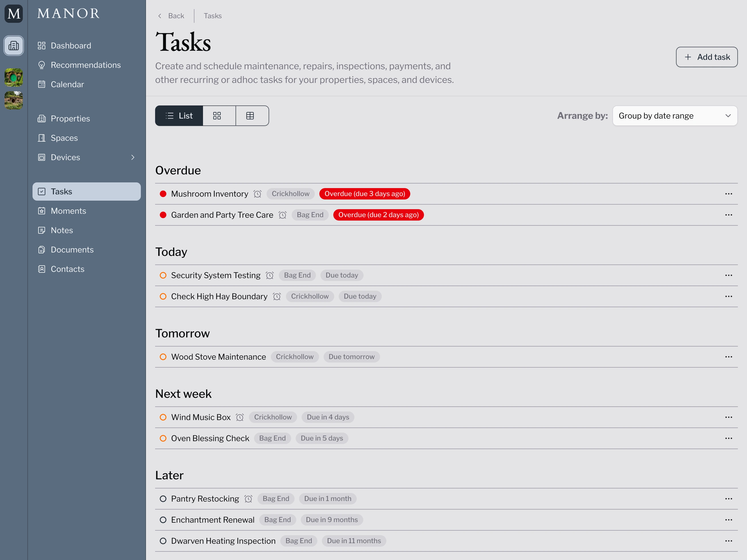Switch to grid card view icon
The width and height of the screenshot is (747, 560).
(x=217, y=116)
